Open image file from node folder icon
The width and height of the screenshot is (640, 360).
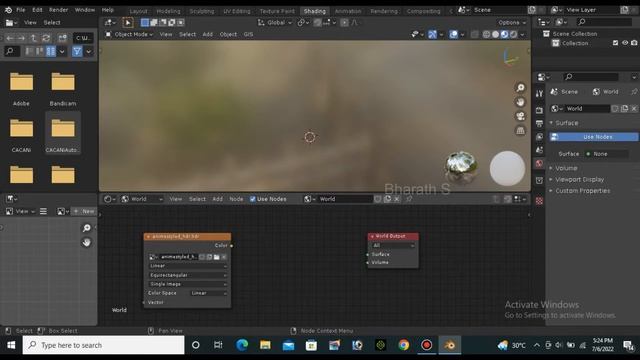point(217,257)
